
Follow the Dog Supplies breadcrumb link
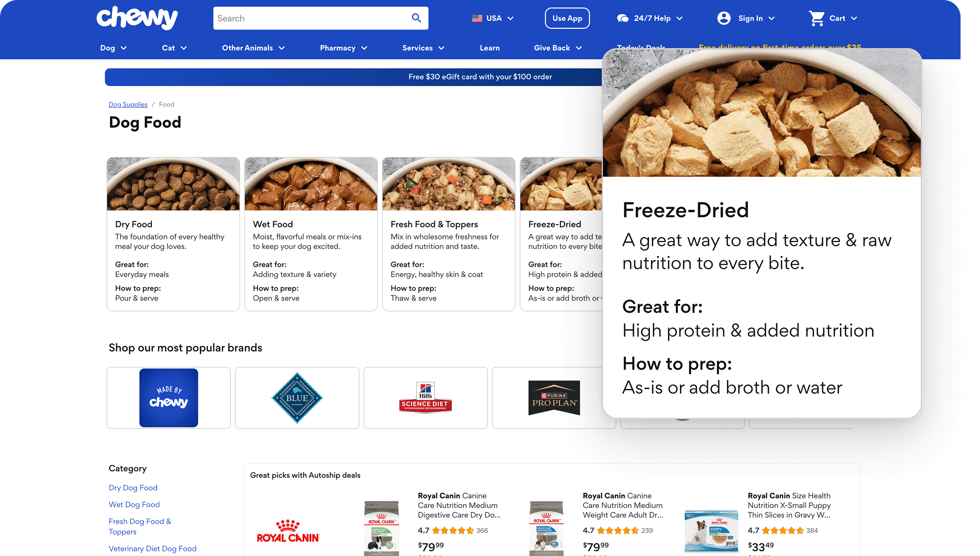(x=128, y=104)
